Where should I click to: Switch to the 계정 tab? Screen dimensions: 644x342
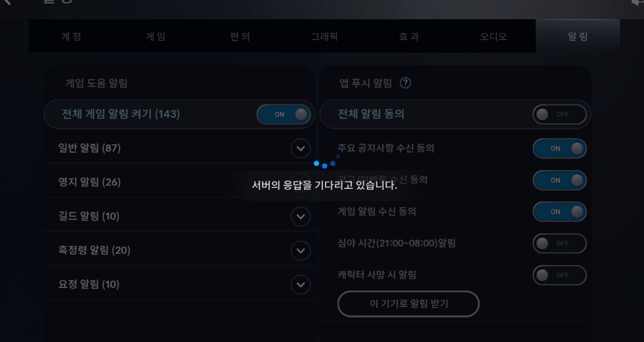point(71,37)
